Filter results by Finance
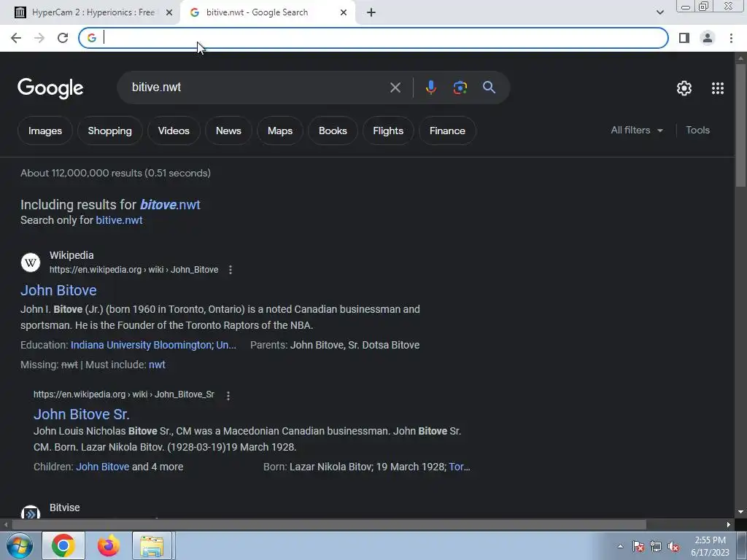 click(x=447, y=131)
